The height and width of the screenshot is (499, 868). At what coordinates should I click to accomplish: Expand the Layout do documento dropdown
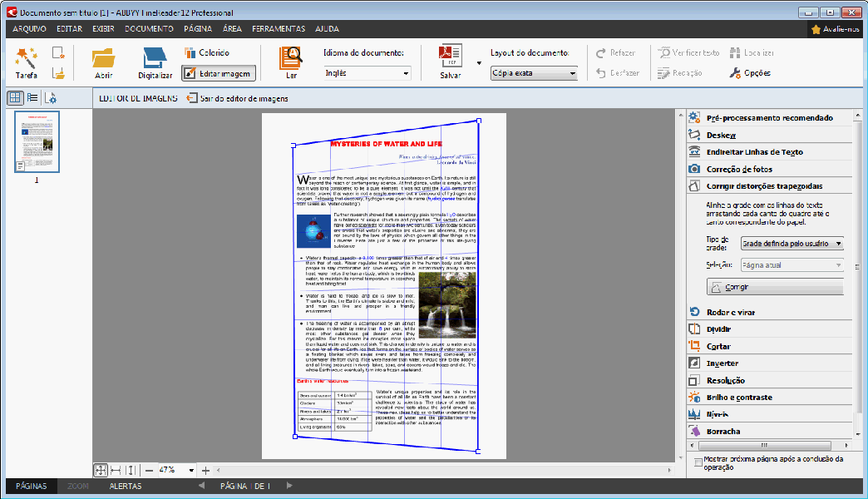pos(533,73)
